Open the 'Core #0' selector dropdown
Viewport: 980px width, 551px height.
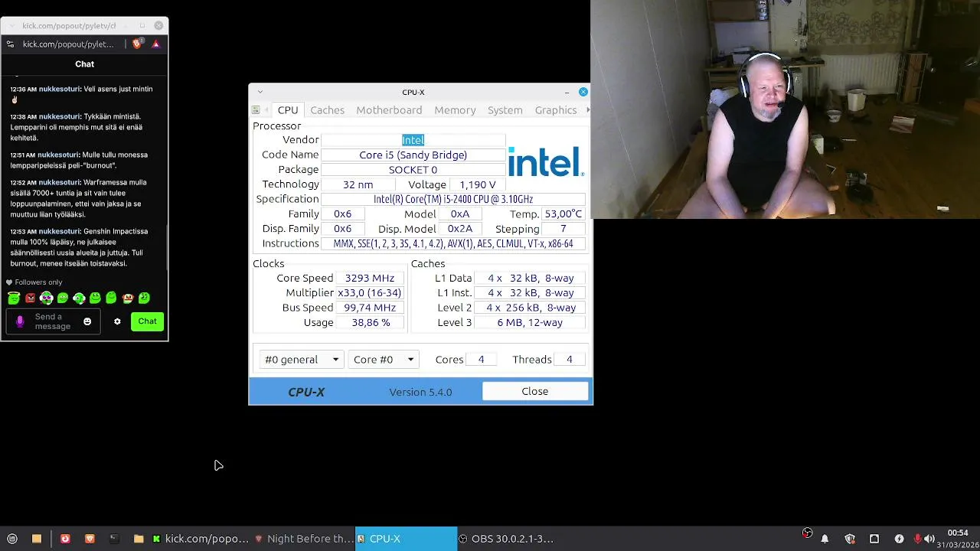pyautogui.click(x=384, y=360)
